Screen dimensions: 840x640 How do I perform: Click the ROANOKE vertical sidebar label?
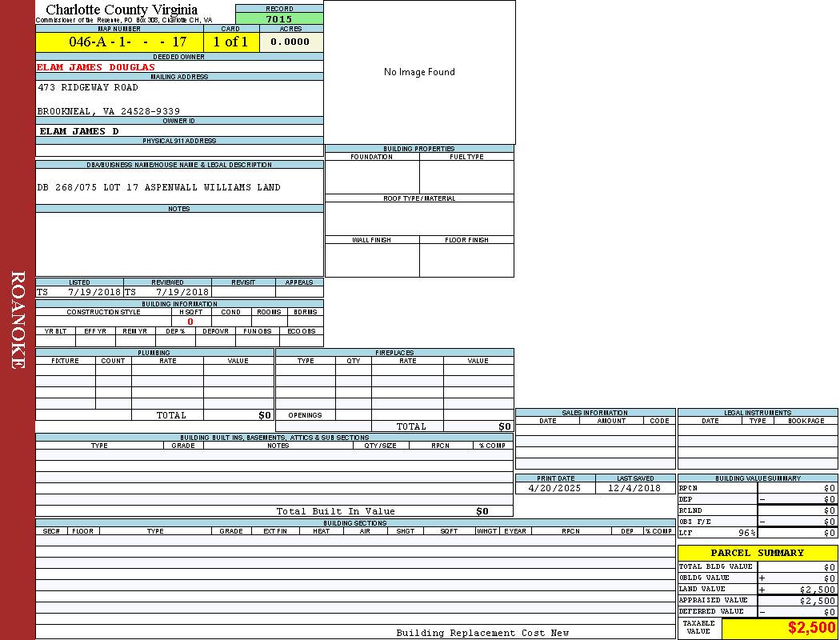pos(18,320)
